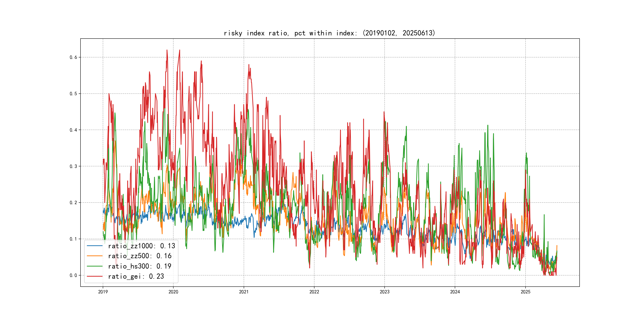Viewport: 644px width, 322px height.
Task: Click the orange ratio_zz500 legend line
Action: pyautogui.click(x=94, y=256)
